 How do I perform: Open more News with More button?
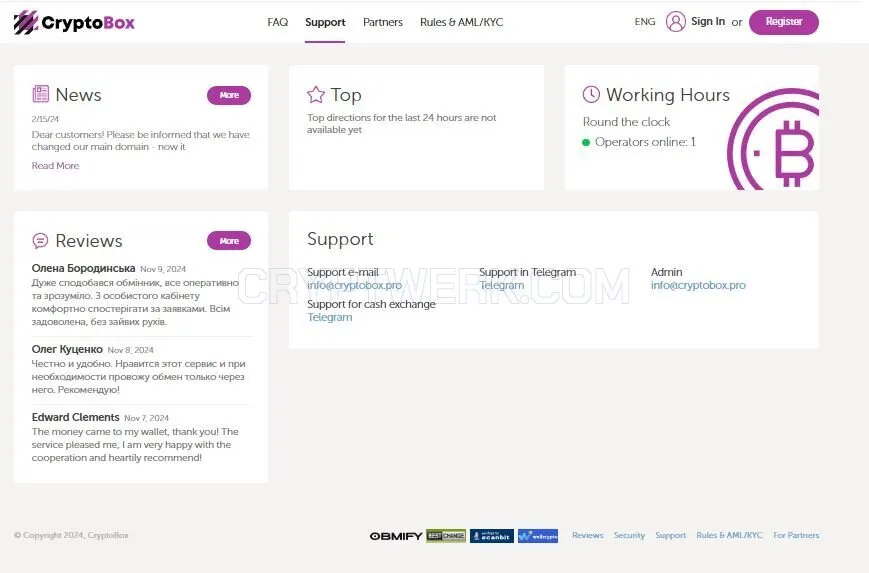click(x=229, y=95)
